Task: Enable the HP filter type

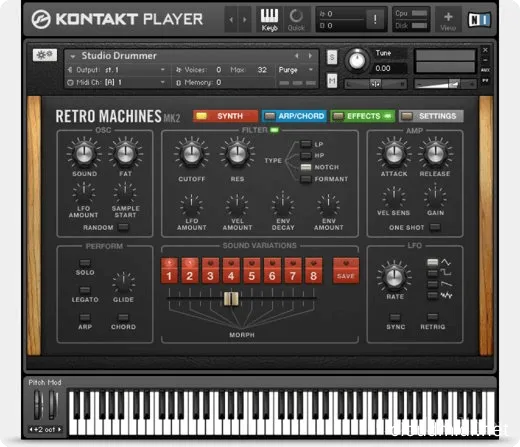Action: (x=306, y=155)
